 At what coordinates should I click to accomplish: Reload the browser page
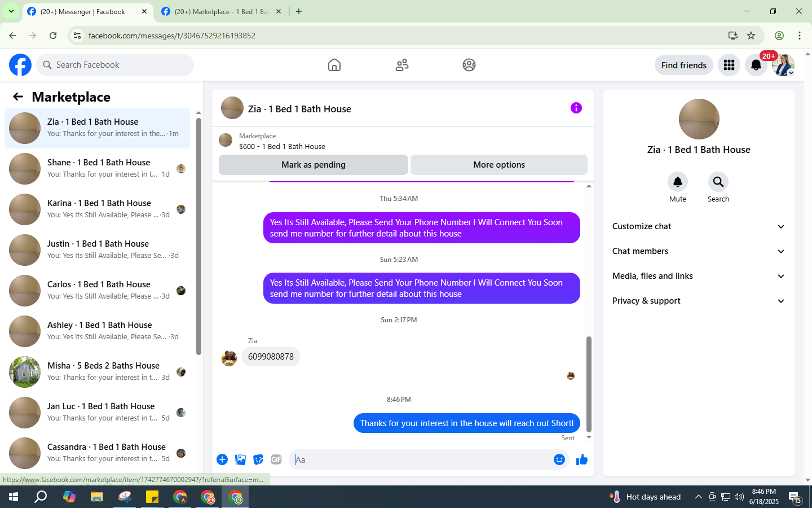tap(53, 36)
